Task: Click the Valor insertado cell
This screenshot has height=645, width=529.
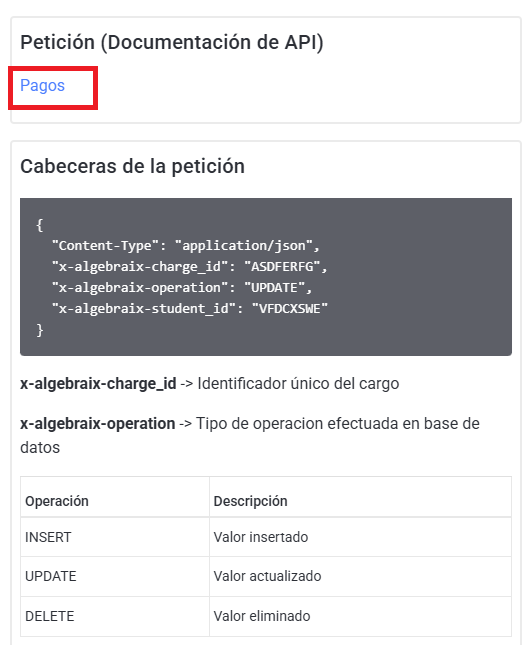Action: pyautogui.click(x=360, y=537)
